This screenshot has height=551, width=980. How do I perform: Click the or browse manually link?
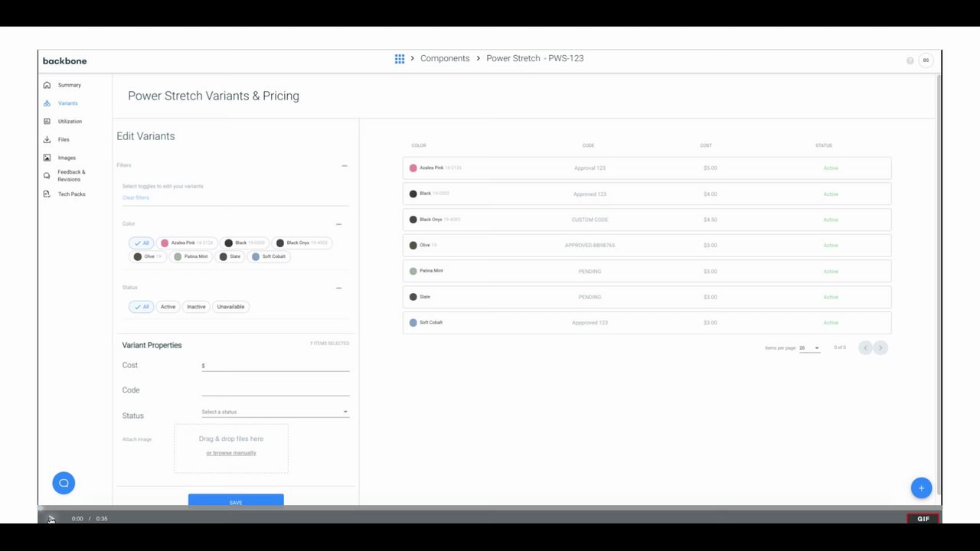click(231, 453)
